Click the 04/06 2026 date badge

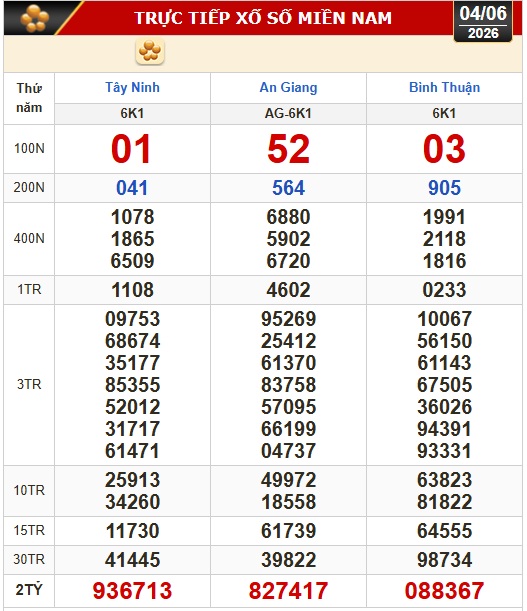[x=483, y=22]
